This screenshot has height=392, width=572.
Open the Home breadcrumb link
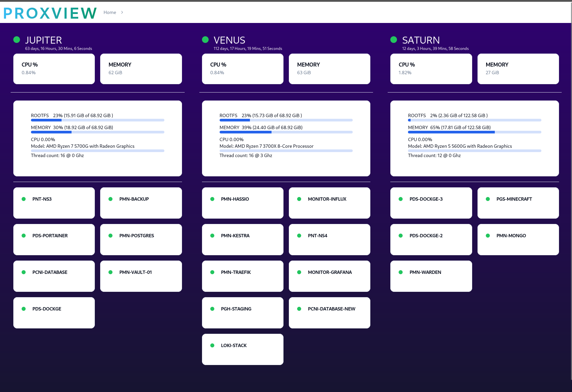pos(109,12)
